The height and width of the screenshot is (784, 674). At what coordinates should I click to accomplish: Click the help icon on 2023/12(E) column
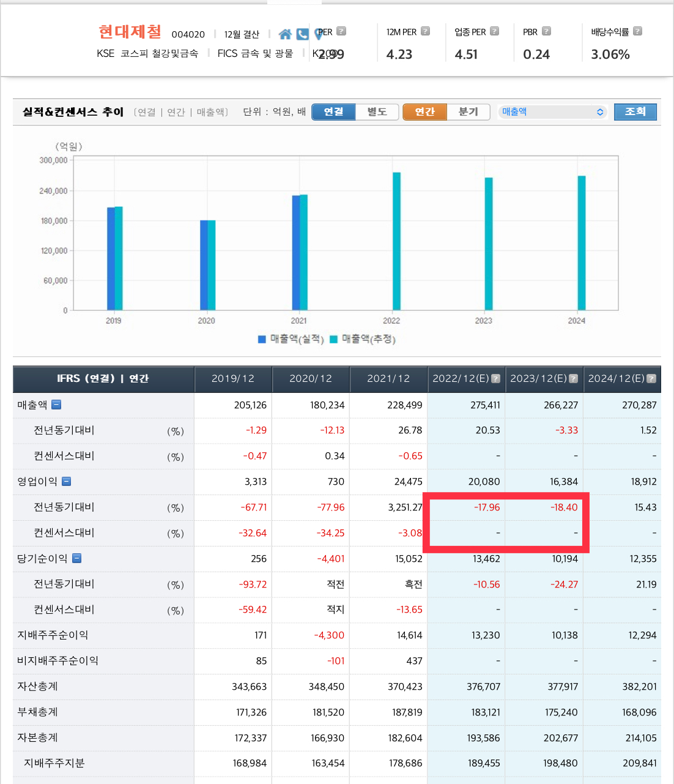[x=574, y=379]
